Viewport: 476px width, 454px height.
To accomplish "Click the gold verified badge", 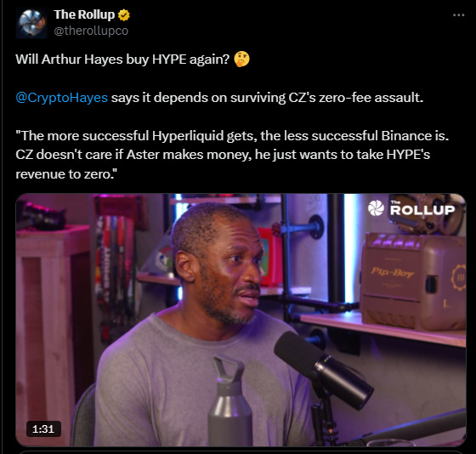I will click(x=124, y=15).
